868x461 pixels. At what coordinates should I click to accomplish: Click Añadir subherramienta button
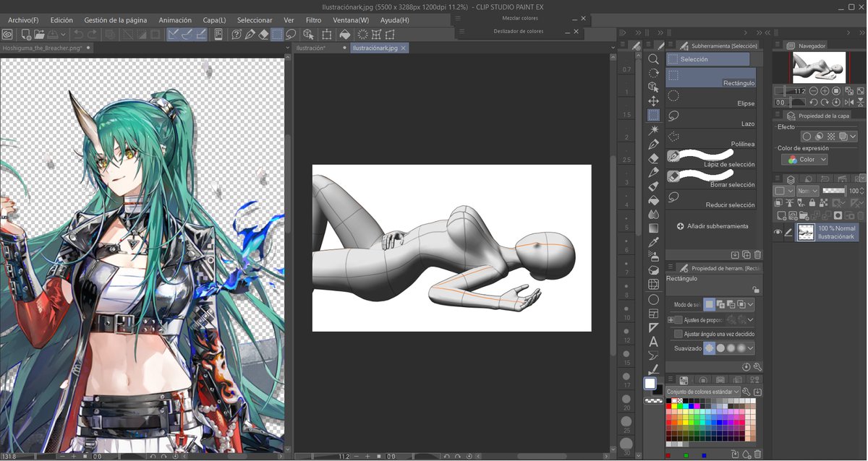(712, 226)
